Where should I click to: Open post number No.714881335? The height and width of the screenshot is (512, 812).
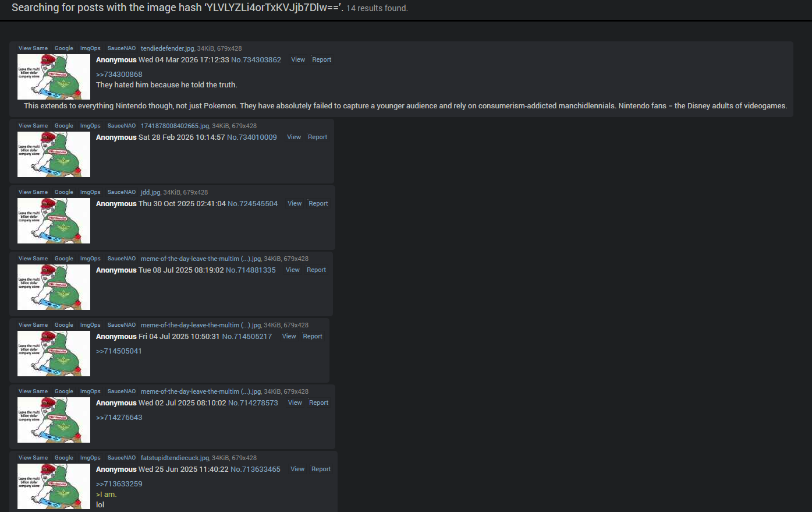click(x=251, y=270)
